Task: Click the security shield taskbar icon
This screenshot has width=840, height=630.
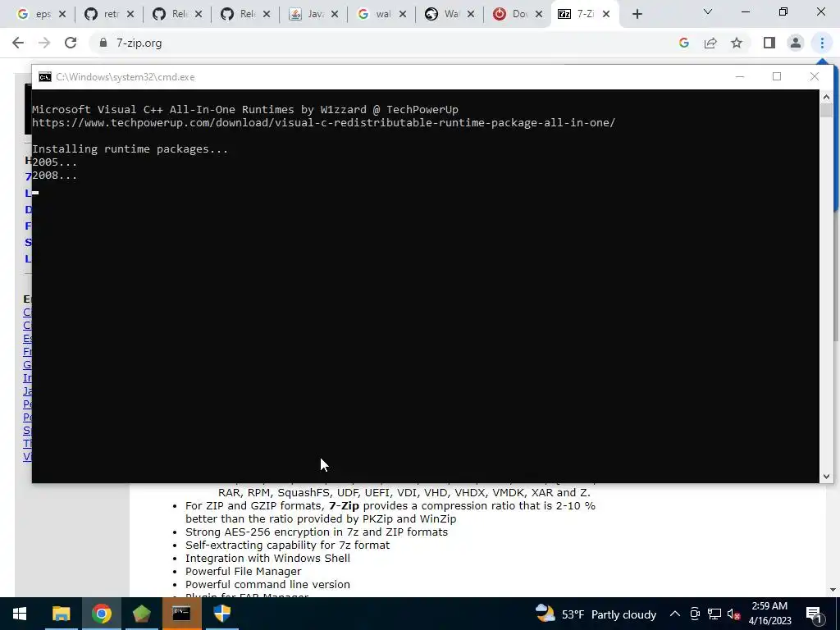Action: coord(221,614)
